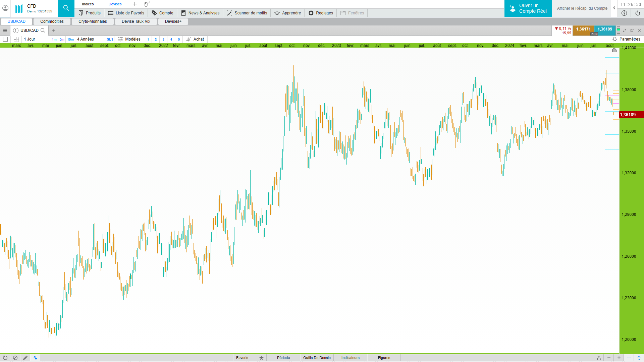Screen dimensions: 644x362
Task: Switch to the Commodities tab
Action: [52, 21]
